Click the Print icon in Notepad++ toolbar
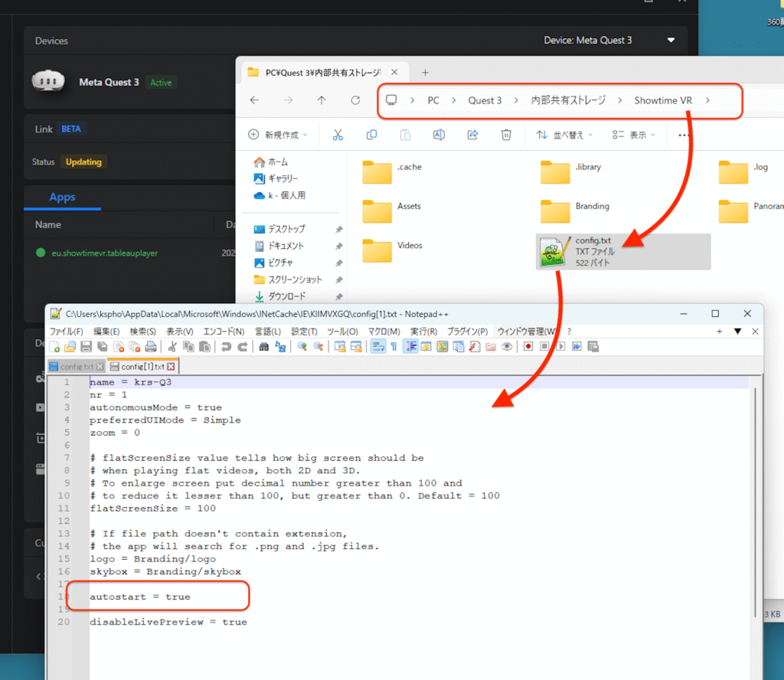 click(151, 347)
